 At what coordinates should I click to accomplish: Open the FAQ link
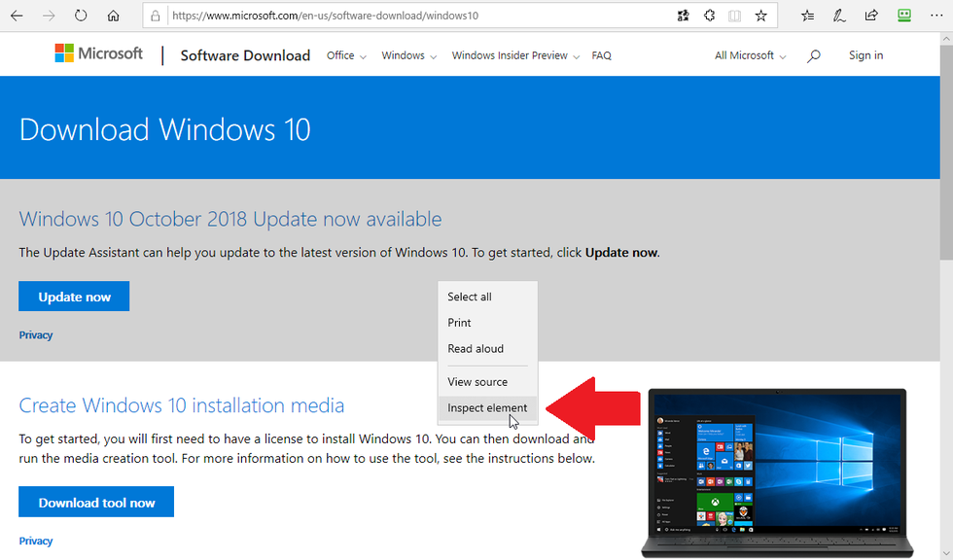pos(602,55)
